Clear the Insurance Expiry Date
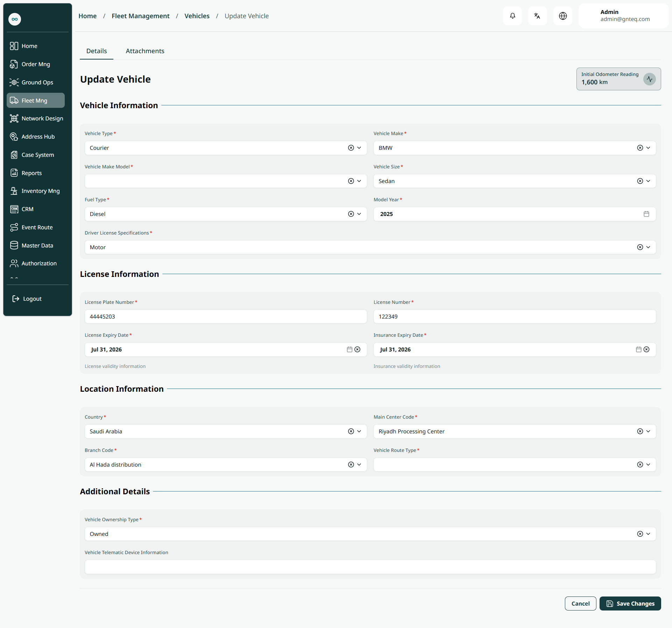The image size is (672, 628). click(x=646, y=349)
